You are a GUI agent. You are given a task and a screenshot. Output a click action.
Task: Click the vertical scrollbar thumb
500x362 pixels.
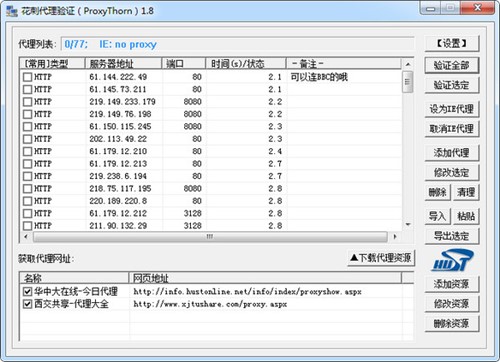coord(408,82)
